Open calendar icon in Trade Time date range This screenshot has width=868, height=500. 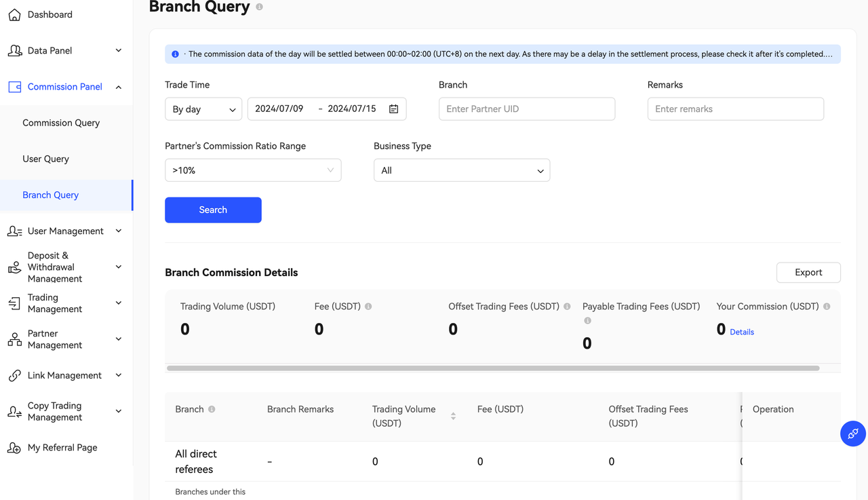coord(393,109)
